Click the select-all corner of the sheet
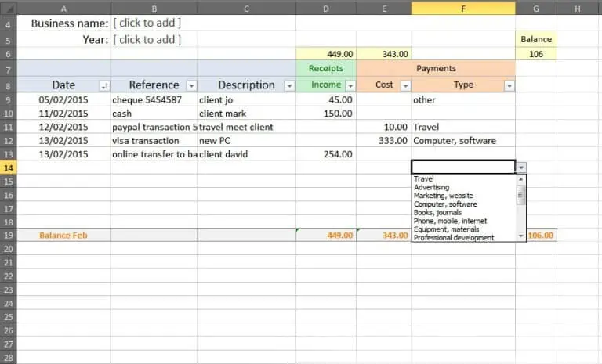 [8, 8]
